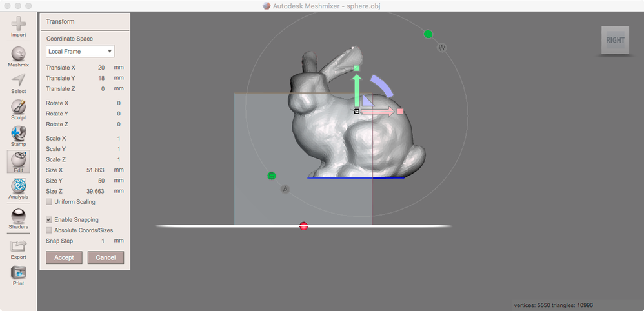Edit the Scale X value
644x311 pixels.
[119, 139]
